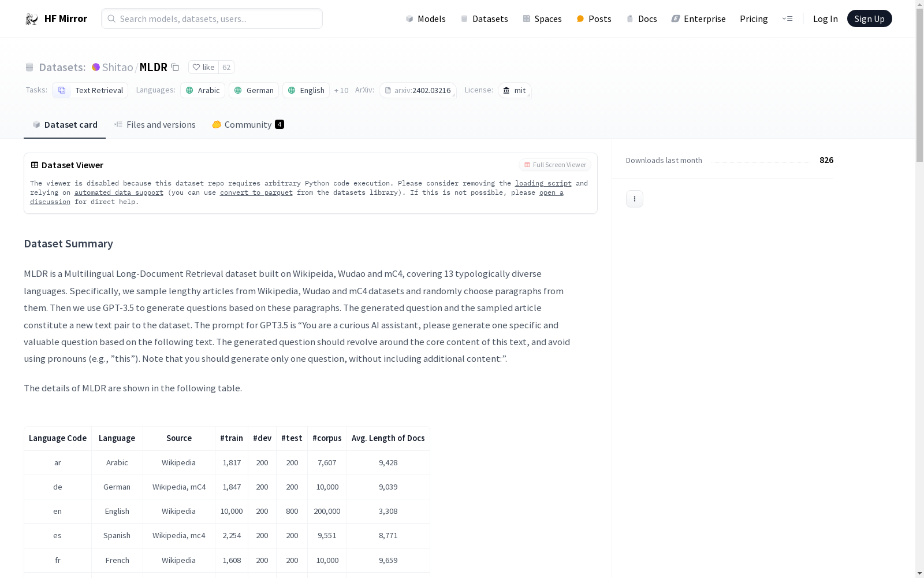Switch to Files and versions tab
The width and height of the screenshot is (924, 578).
click(155, 124)
